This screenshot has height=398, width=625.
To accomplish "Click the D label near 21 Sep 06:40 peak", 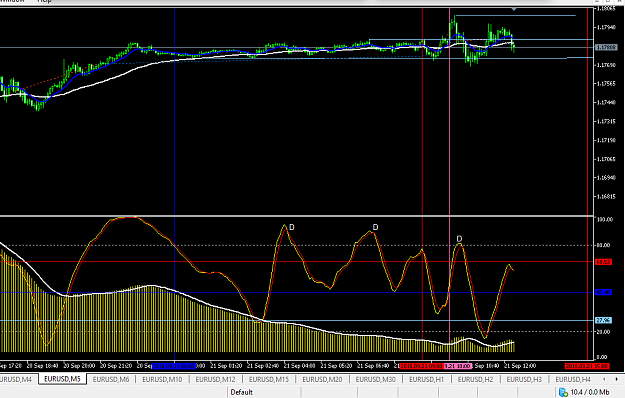I will pyautogui.click(x=375, y=227).
